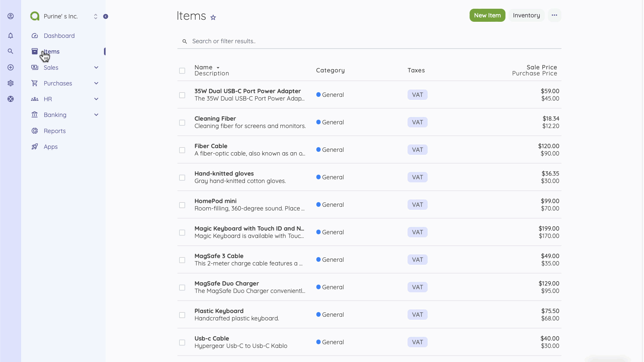Open settings via the gear icon
Screen dimensions: 644x362
10,83
